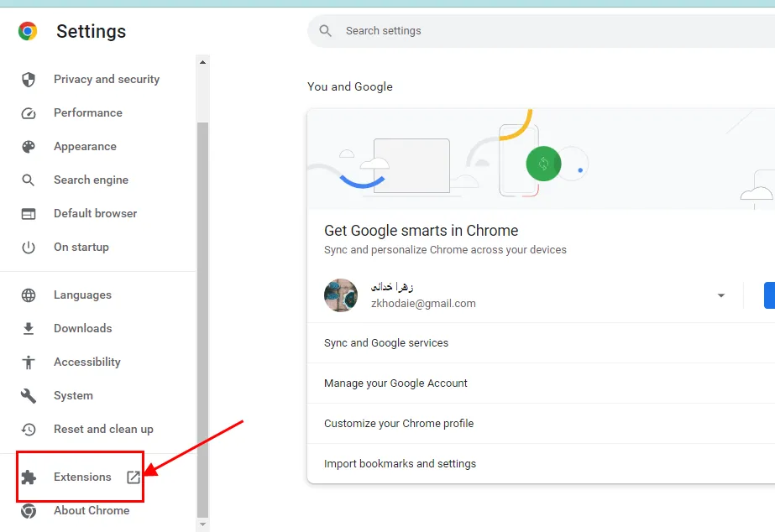The image size is (775, 532).
Task: Click the profile avatar picture
Action: point(341,295)
